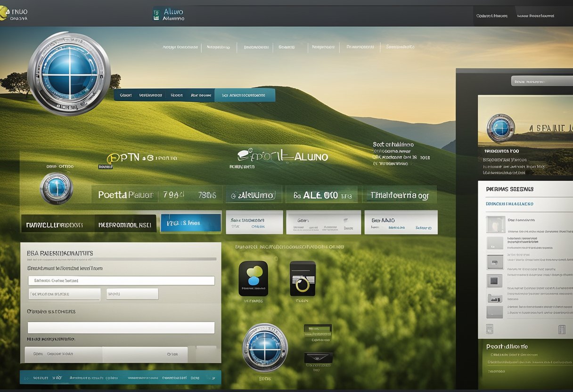This screenshot has height=392, width=573.
Task: Select the first tab in the dark tab bar
Action: pyautogui.click(x=126, y=95)
